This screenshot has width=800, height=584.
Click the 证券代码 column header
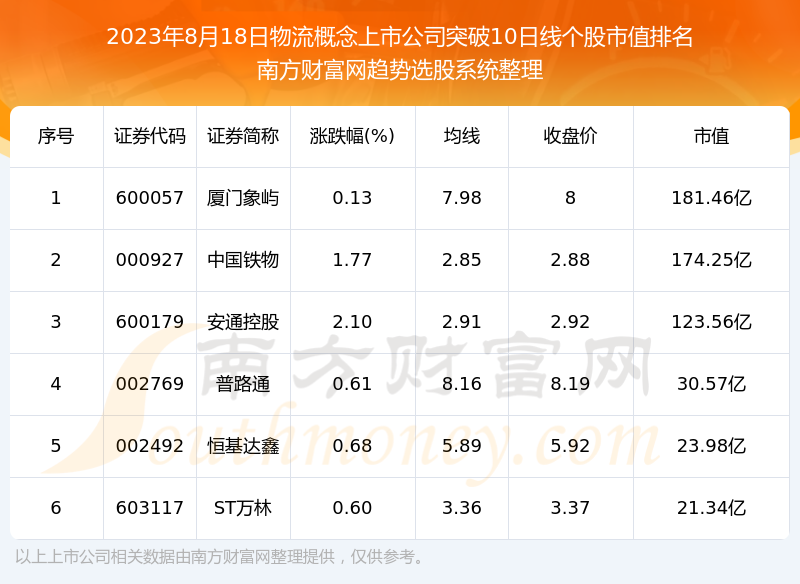149,136
